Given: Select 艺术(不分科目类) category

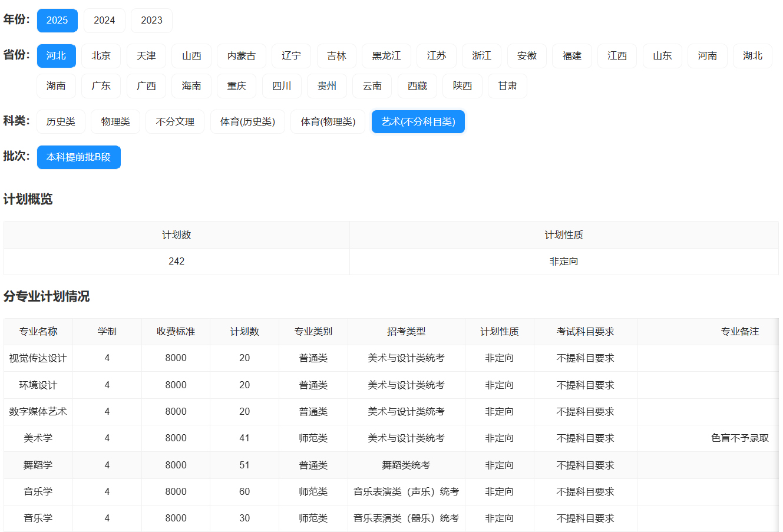Looking at the screenshot, I should [x=418, y=122].
